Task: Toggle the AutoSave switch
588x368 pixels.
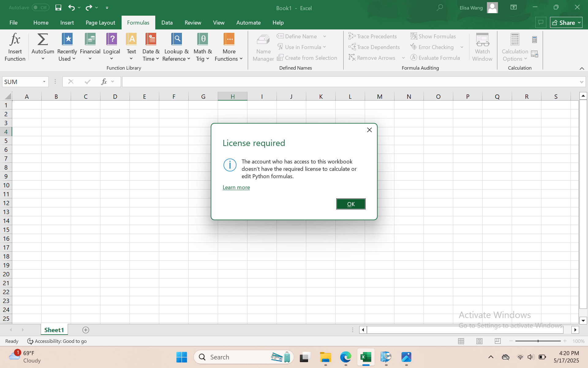Action: 40,8
